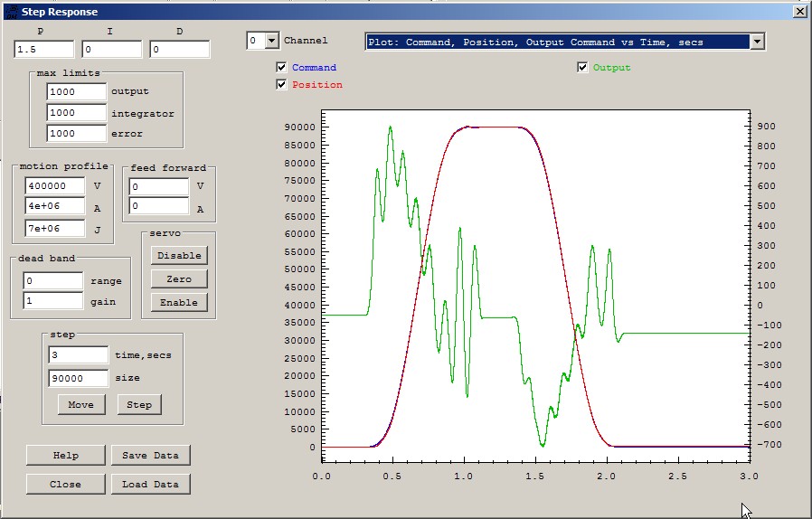Click the Step Response title bar icon
Image resolution: width=812 pixels, height=519 pixels.
coord(11,12)
